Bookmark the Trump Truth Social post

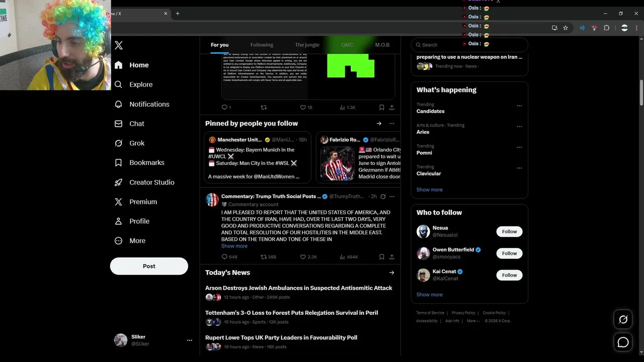(x=381, y=257)
